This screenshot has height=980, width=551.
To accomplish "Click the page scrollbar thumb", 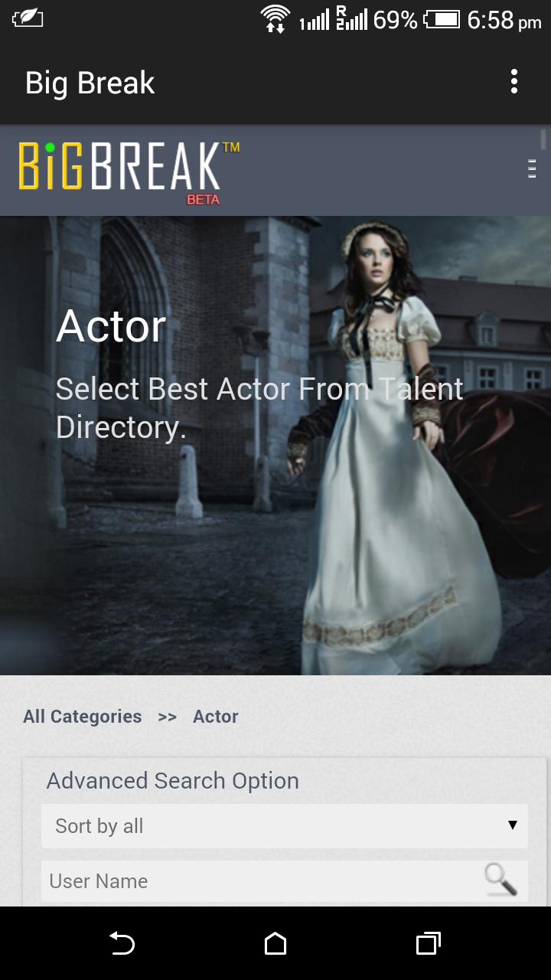I will pyautogui.click(x=543, y=139).
